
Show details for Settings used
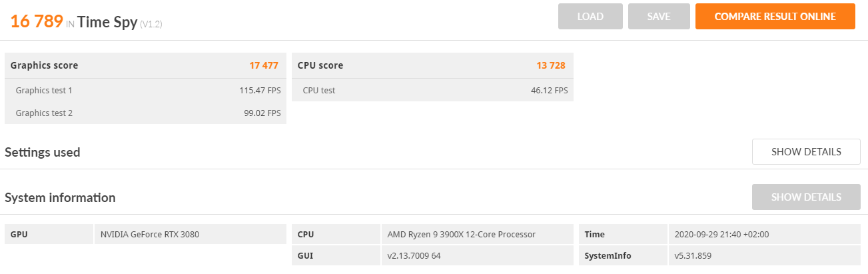806,152
